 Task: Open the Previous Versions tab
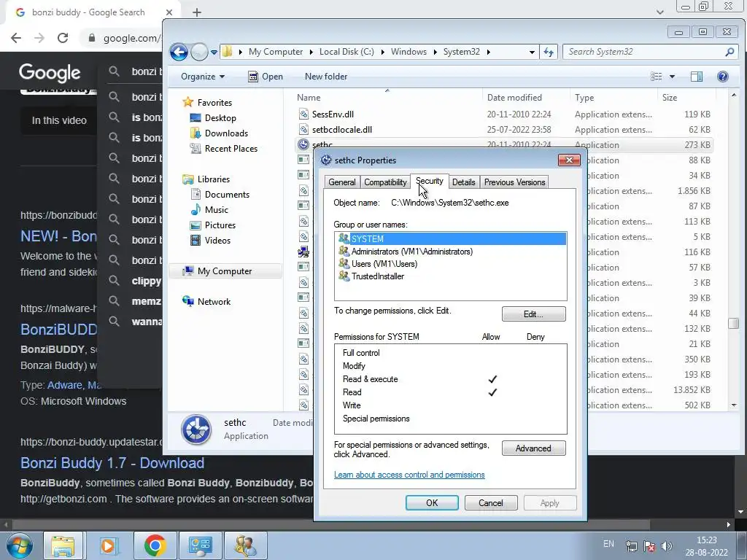(514, 182)
